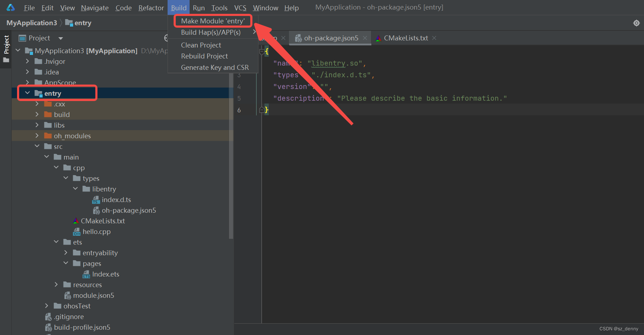Select the Project tool window icon on sidebar
The image size is (644, 335).
tap(6, 46)
